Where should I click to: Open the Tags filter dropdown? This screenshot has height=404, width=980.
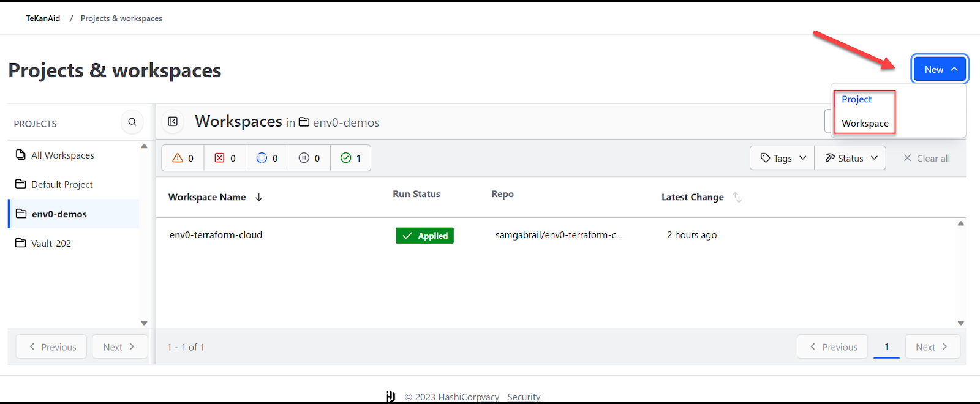point(782,158)
